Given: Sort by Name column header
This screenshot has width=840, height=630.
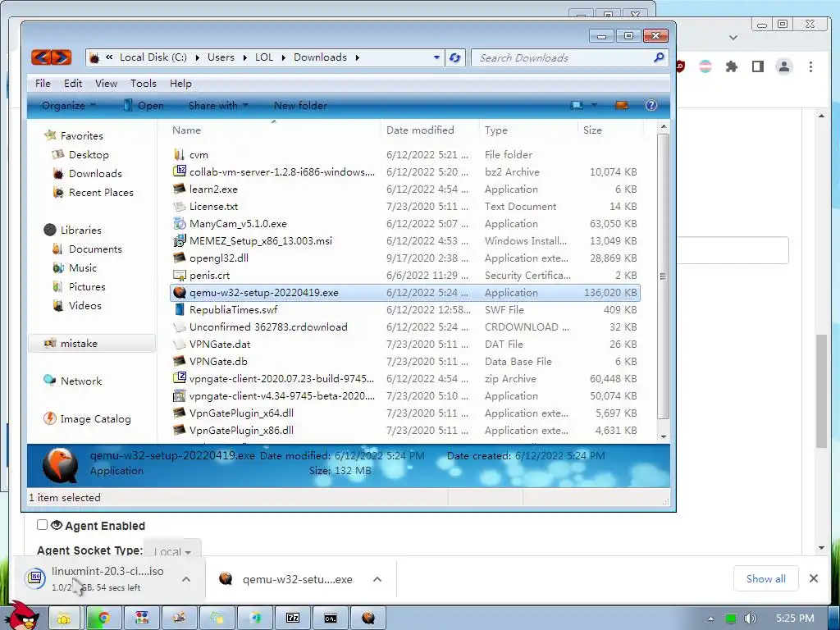Looking at the screenshot, I should 186,130.
